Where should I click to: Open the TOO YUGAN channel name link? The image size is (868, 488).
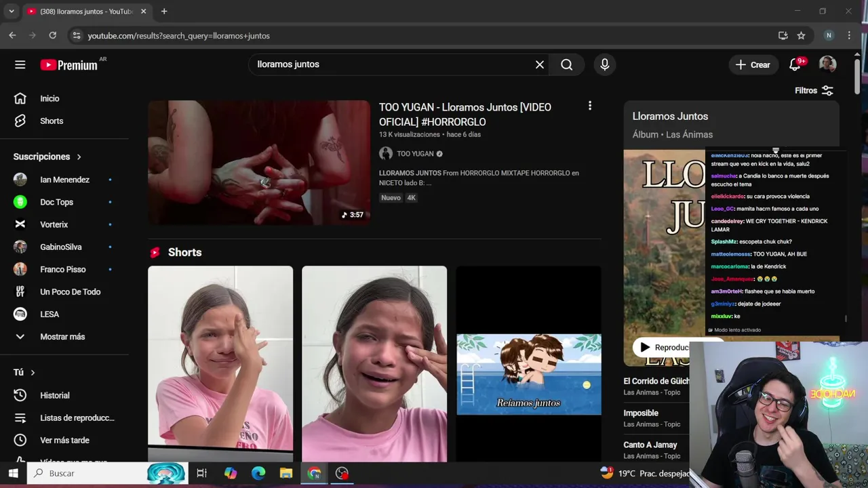pyautogui.click(x=415, y=154)
